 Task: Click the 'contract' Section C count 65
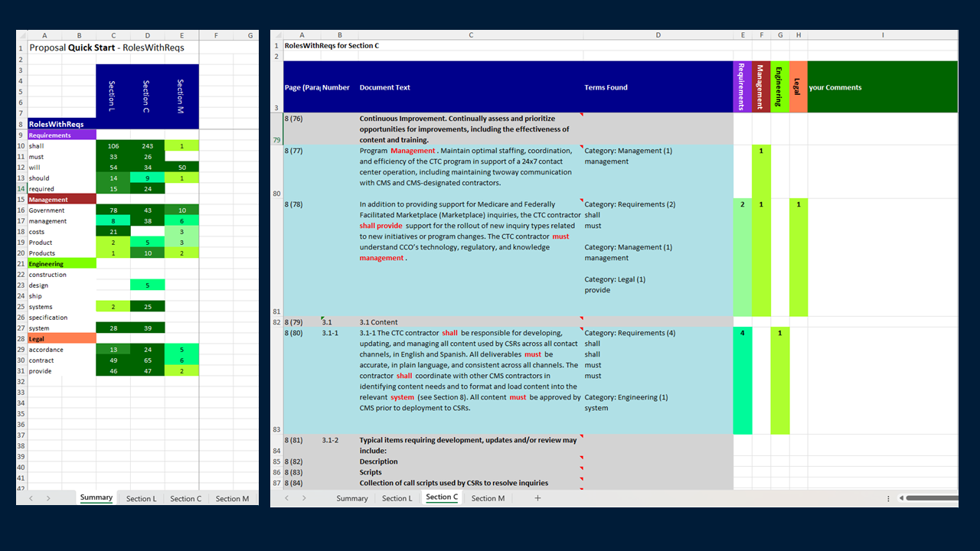tap(147, 360)
